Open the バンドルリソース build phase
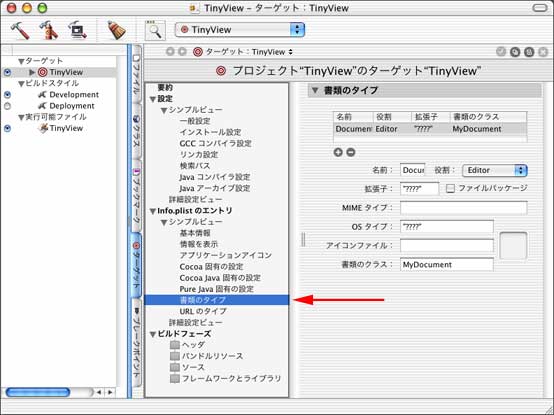 [x=207, y=356]
